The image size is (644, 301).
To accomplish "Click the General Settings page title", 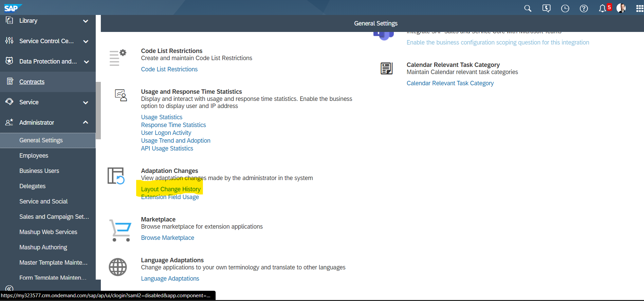I will coord(376,23).
